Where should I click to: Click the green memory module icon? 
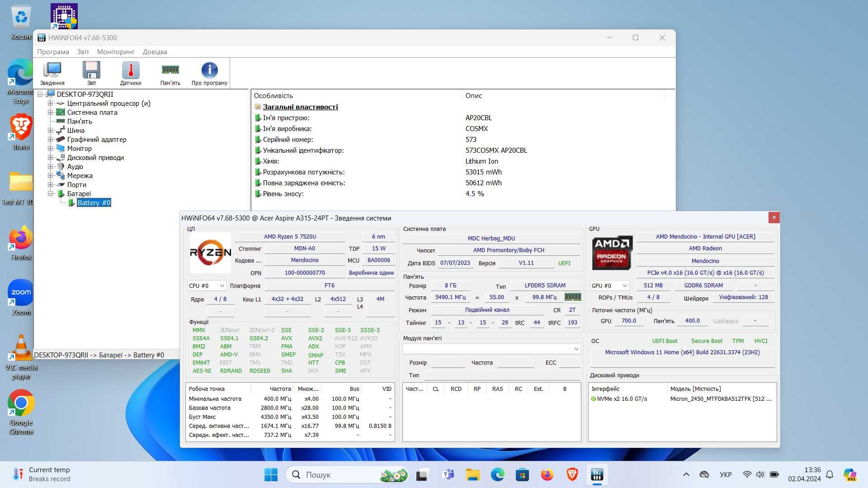[x=572, y=297]
